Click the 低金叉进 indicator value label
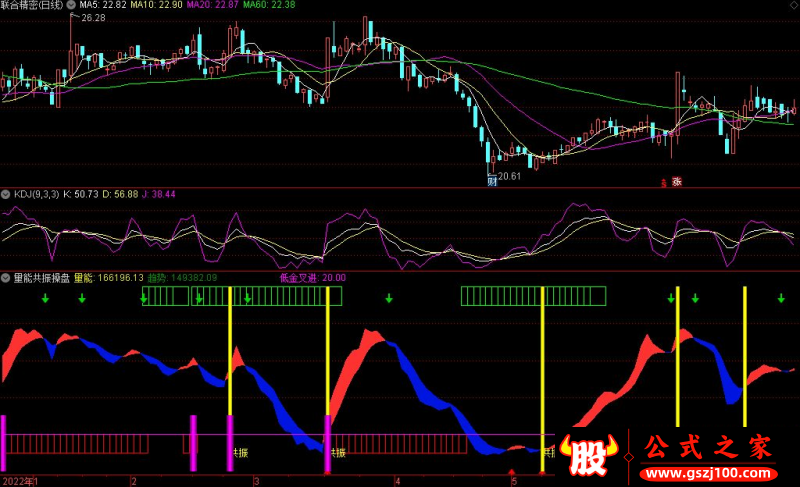The width and height of the screenshot is (800, 487). point(312,277)
